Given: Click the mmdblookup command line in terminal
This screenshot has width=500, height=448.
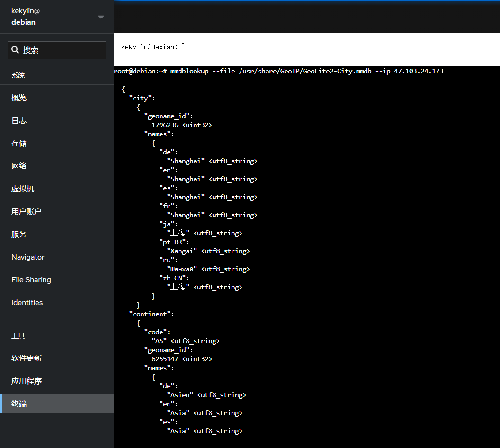Looking at the screenshot, I should click(x=278, y=71).
